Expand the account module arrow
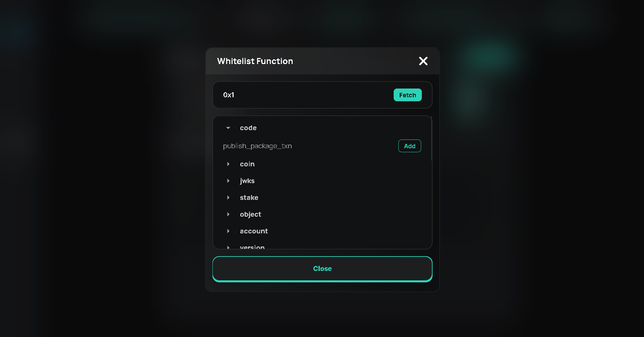The height and width of the screenshot is (337, 644). tap(228, 231)
